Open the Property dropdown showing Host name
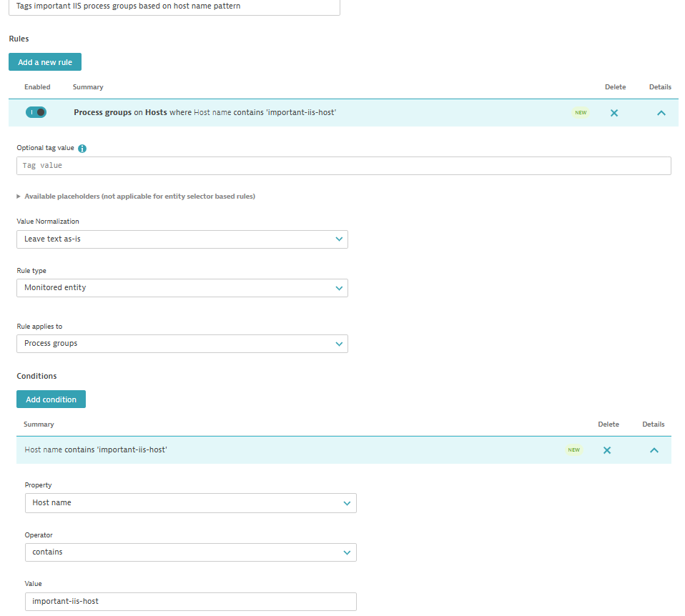Image resolution: width=685 pixels, height=616 pixels. click(190, 503)
